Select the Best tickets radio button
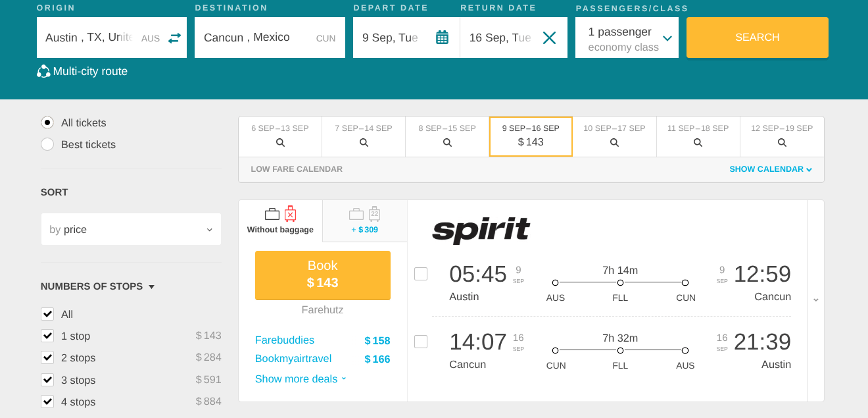 pos(47,144)
